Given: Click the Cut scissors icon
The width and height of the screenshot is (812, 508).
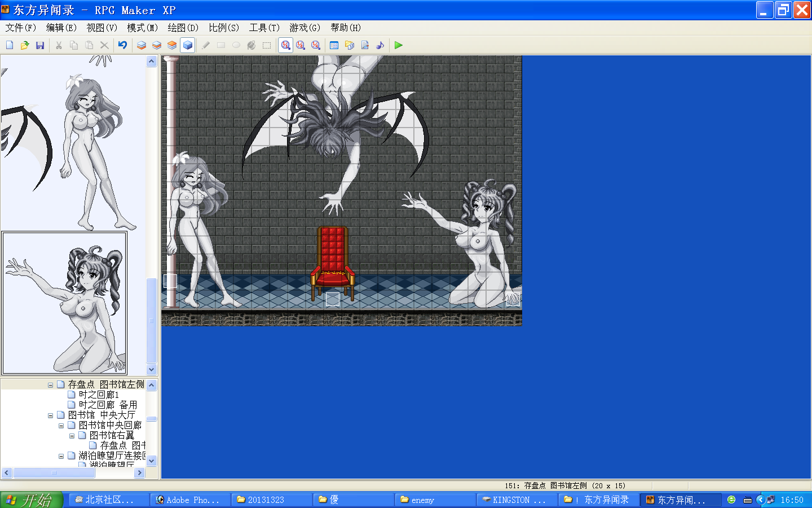Looking at the screenshot, I should click(59, 45).
